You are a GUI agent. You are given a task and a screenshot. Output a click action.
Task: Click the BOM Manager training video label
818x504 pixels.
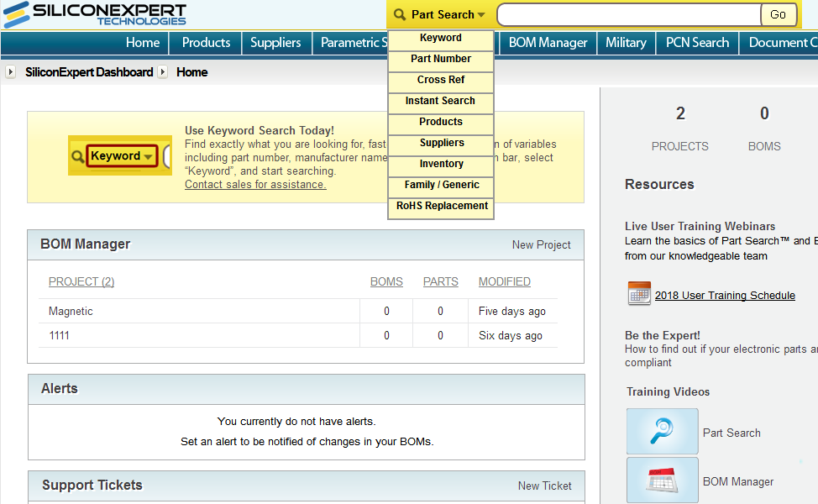(738, 481)
